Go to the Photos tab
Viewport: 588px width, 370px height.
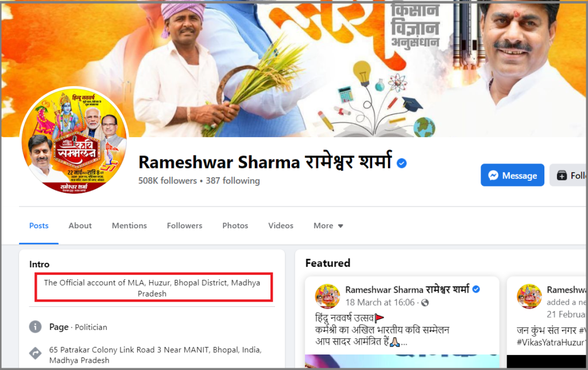click(235, 225)
